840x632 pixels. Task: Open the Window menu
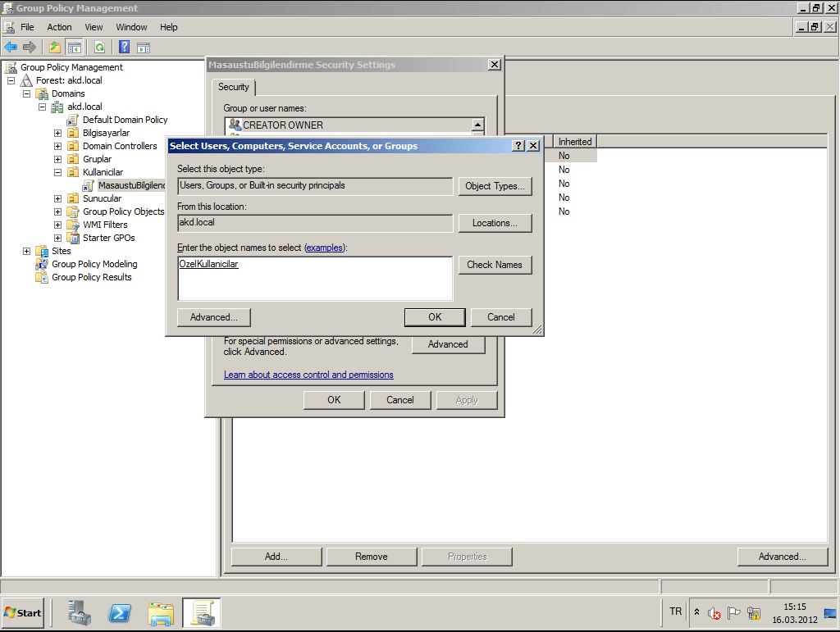click(131, 27)
